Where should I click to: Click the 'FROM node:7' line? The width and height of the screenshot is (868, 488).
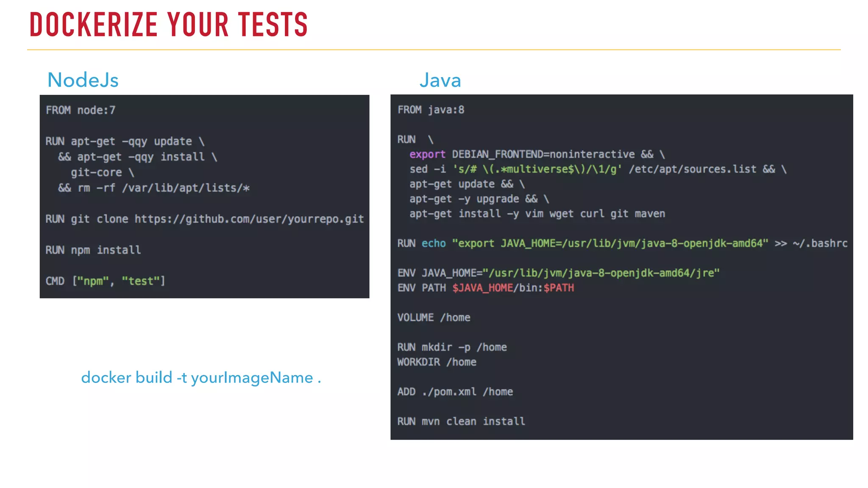81,110
